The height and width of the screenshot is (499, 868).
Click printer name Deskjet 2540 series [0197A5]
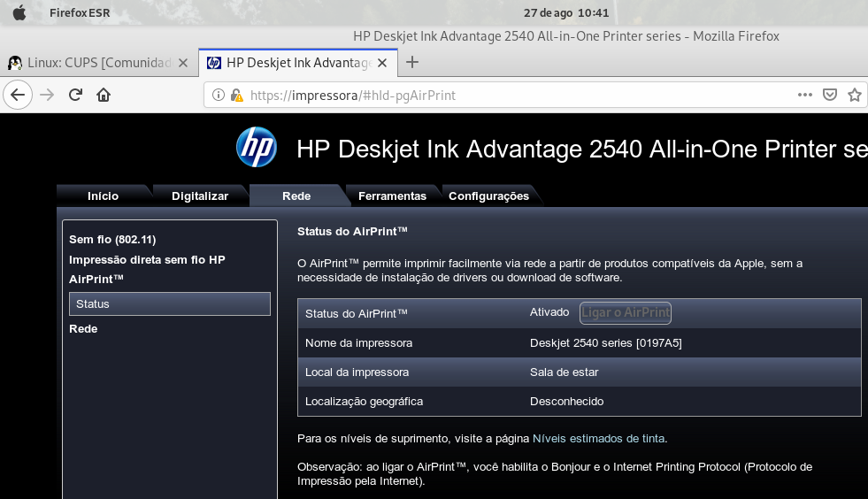[x=605, y=342]
